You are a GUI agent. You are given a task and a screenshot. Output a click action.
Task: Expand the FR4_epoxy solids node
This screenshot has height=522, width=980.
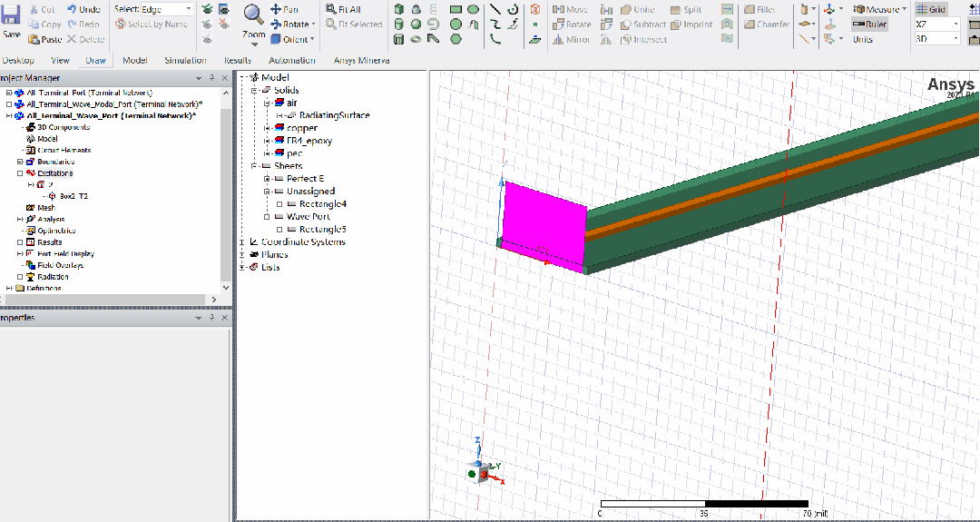click(x=267, y=141)
